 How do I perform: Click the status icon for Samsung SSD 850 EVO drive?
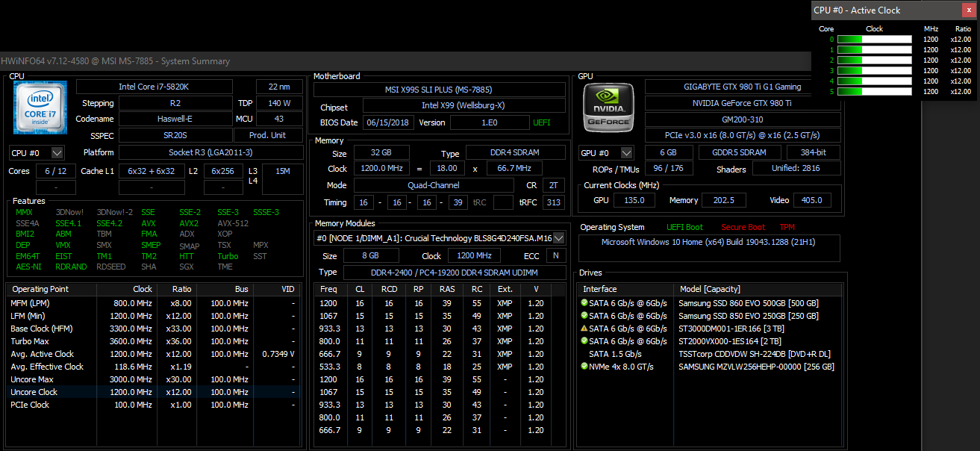point(584,316)
